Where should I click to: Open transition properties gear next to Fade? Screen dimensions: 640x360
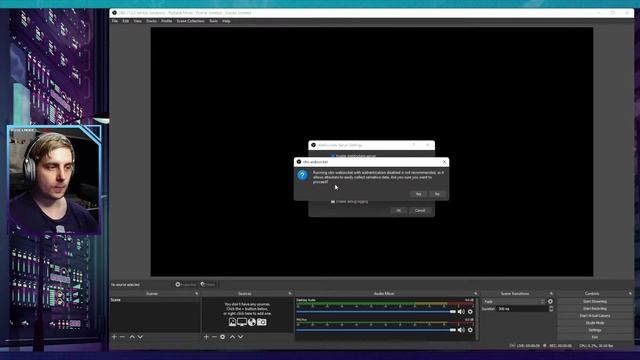pyautogui.click(x=550, y=302)
